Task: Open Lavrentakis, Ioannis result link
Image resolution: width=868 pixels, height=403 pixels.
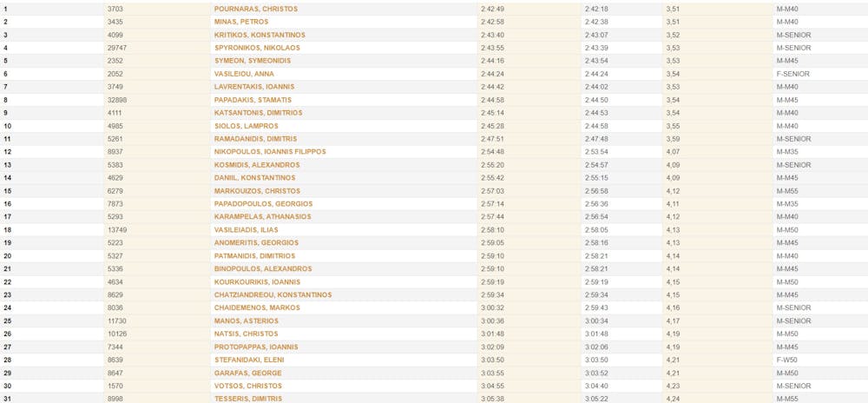Action: (254, 87)
